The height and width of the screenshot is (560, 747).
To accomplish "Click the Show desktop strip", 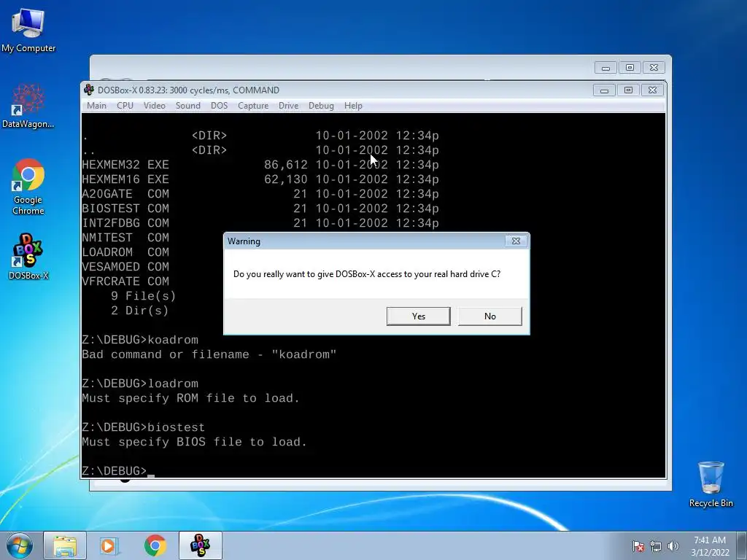I will pos(742,545).
